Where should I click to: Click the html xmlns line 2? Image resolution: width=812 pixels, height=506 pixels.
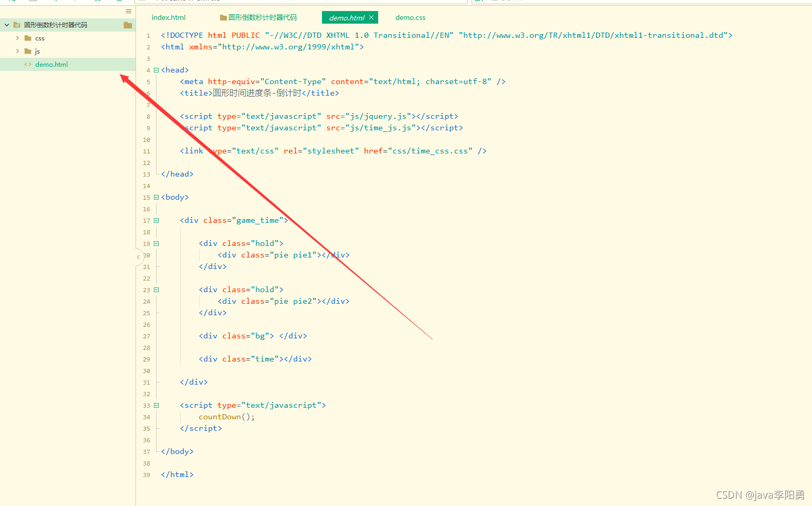pos(262,47)
